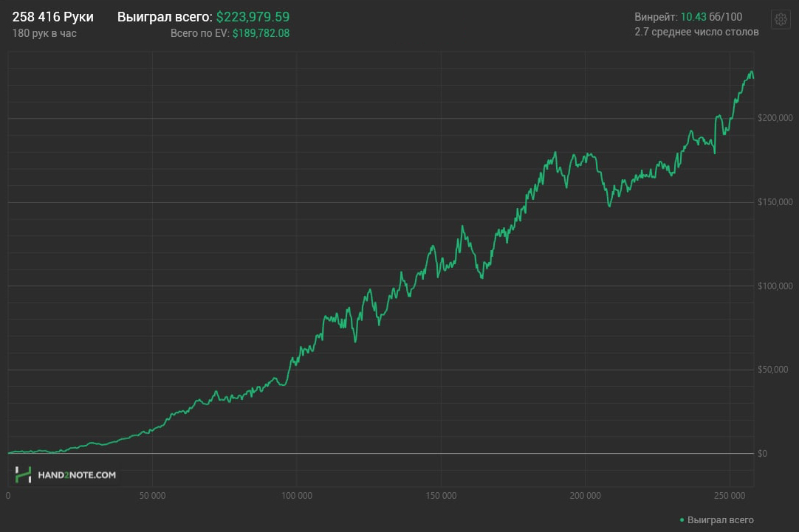This screenshot has width=799, height=532.
Task: Click the total winnings value $223,979.59
Action: (x=253, y=17)
